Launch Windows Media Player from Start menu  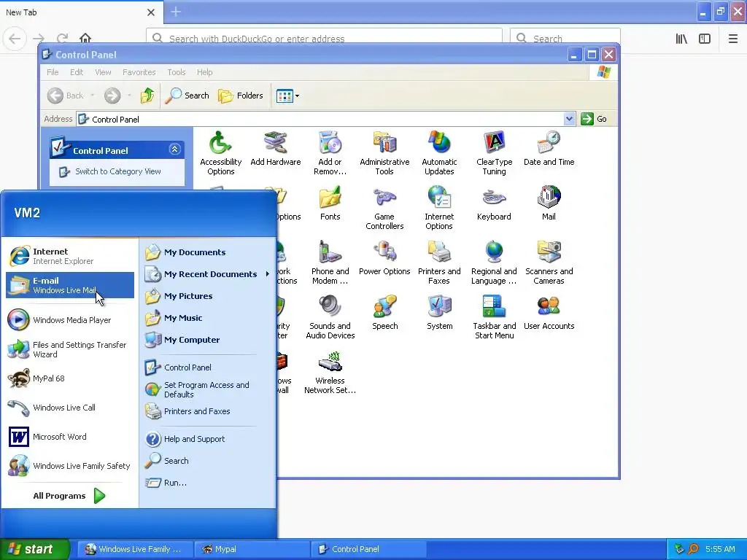[70, 320]
